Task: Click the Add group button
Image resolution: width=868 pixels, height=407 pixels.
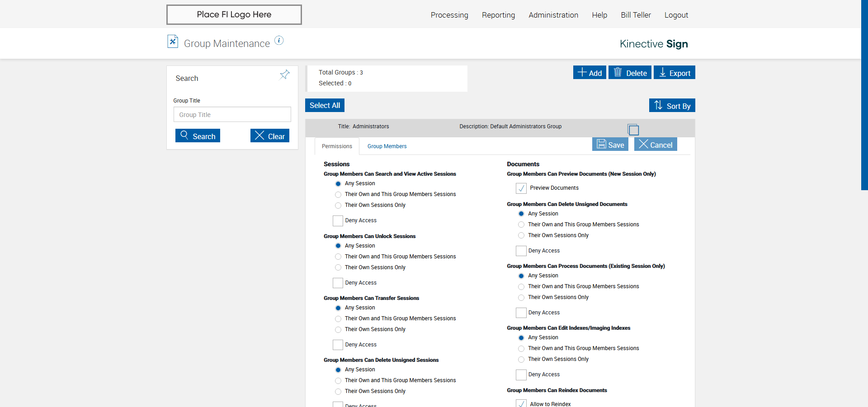Action: coord(590,73)
